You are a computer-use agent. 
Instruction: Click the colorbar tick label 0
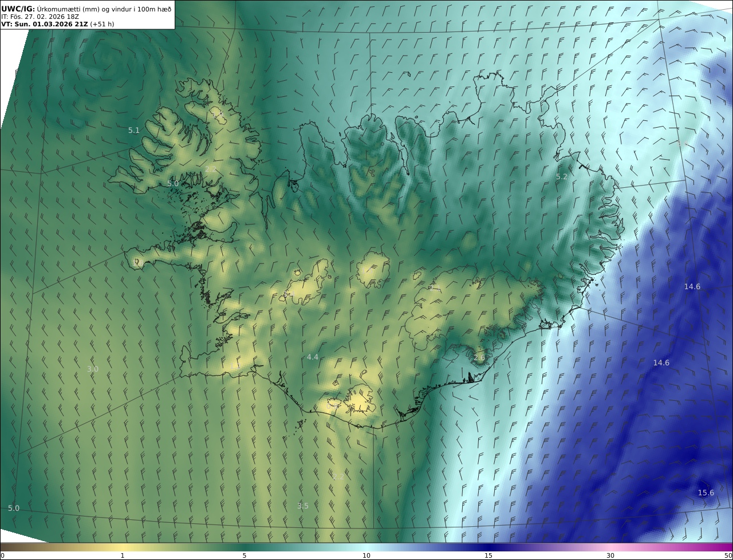pos(2,555)
